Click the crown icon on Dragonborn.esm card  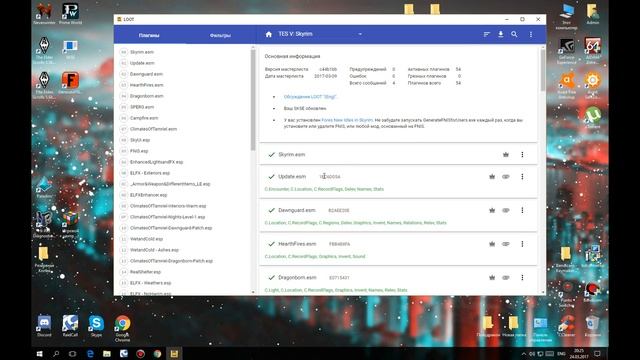(x=492, y=278)
